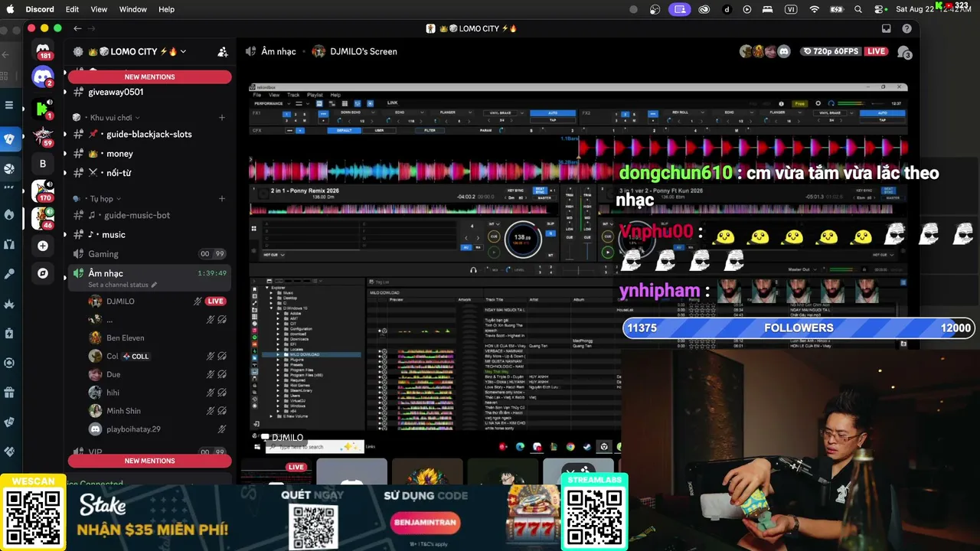The width and height of the screenshot is (980, 551).
Task: Open macOS Wi-Fi status icon
Action: [814, 9]
